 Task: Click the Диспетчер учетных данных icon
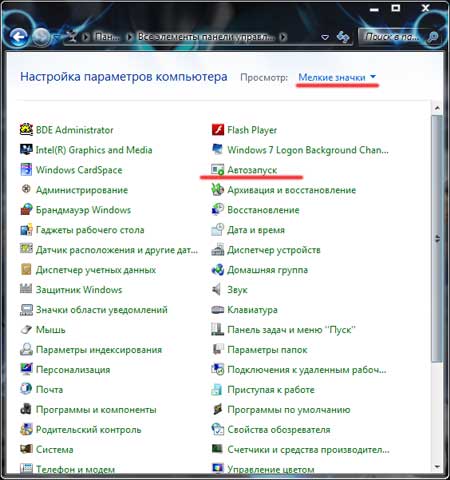pos(26,269)
